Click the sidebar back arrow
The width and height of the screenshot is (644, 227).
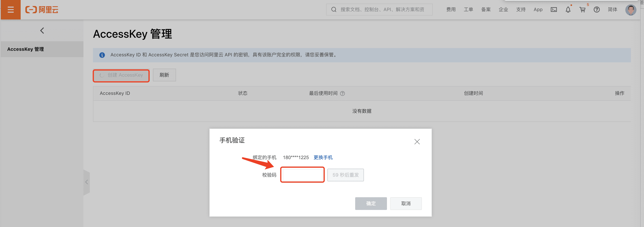[42, 31]
